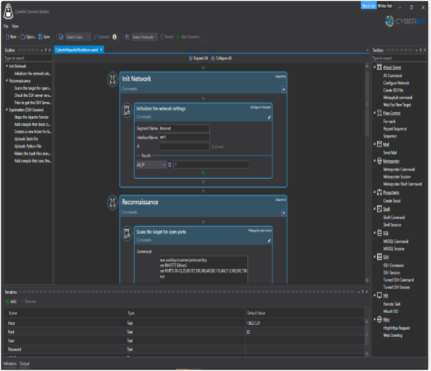Click the Add variable green plus button
The width and height of the screenshot is (431, 371).
tap(7, 302)
